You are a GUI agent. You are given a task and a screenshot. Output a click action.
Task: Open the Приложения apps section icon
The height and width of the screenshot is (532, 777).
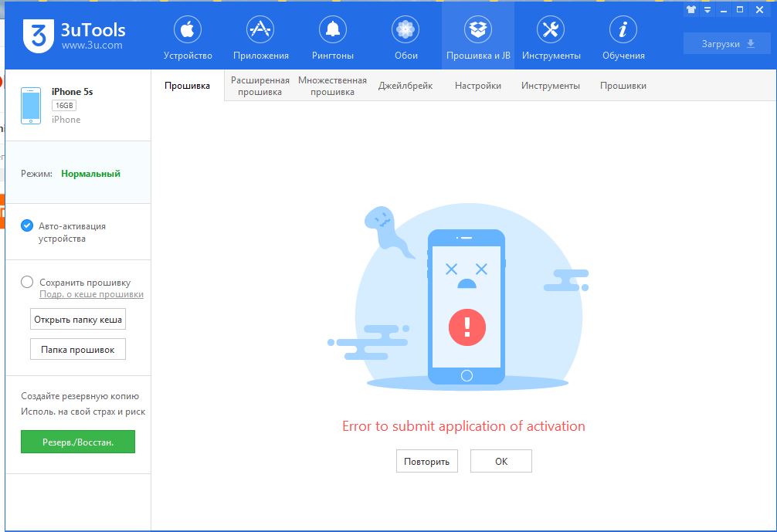tap(260, 29)
